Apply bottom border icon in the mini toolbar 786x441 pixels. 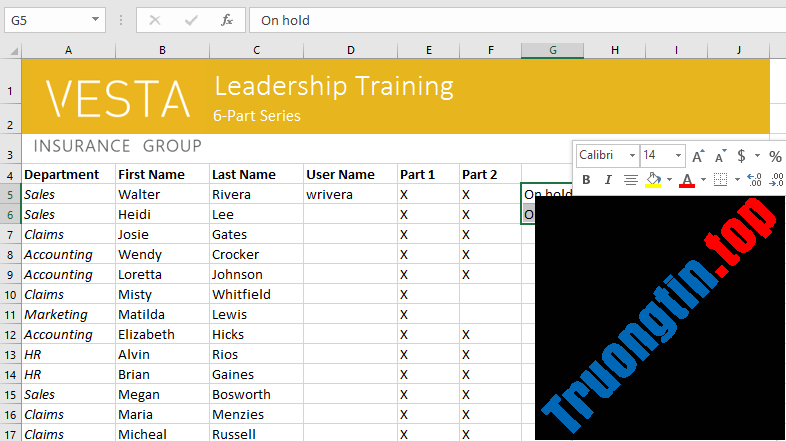720,179
